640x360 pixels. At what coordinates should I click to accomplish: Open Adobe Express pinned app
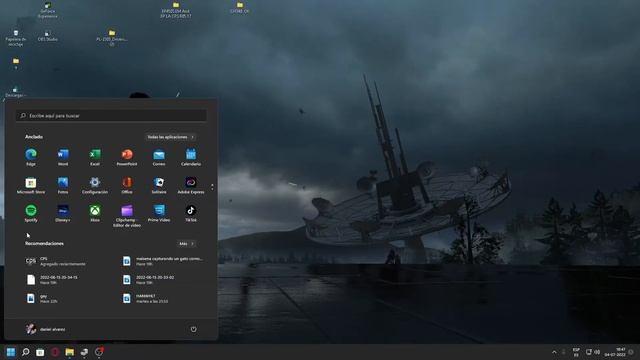click(191, 185)
